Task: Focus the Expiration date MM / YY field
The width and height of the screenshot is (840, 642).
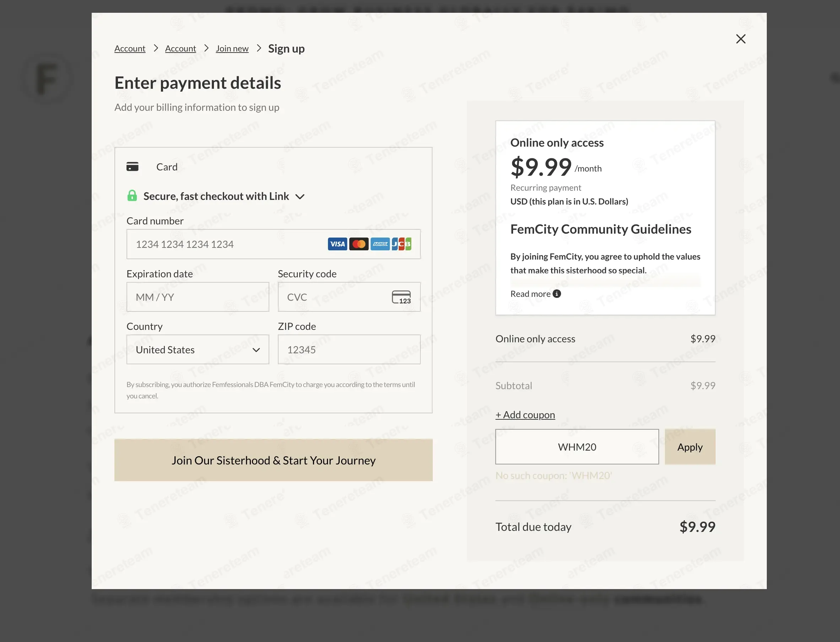Action: (198, 297)
